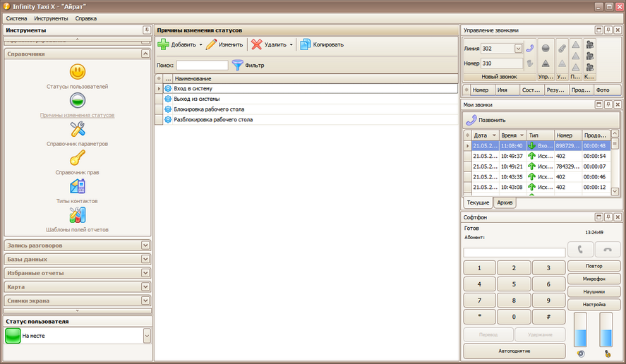The width and height of the screenshot is (626, 364).
Task: Open the Дата column filter arrow
Action: 494,135
